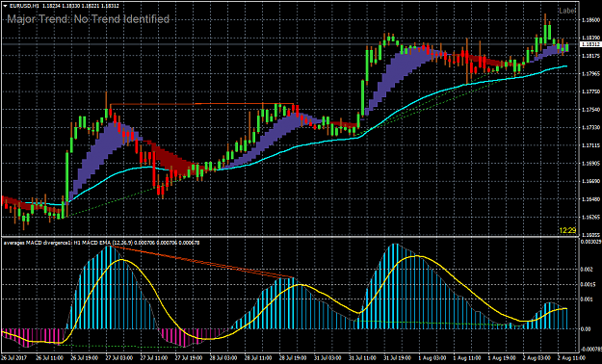Click the 1.17115 price scale label
Image resolution: width=602 pixels, height=364 pixels.
[x=590, y=145]
